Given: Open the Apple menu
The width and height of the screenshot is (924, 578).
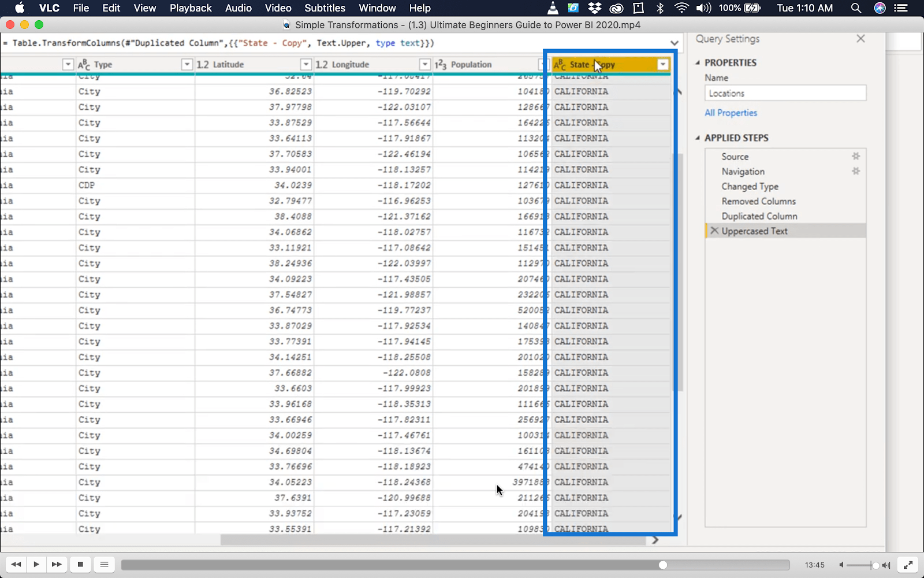Looking at the screenshot, I should click(20, 8).
